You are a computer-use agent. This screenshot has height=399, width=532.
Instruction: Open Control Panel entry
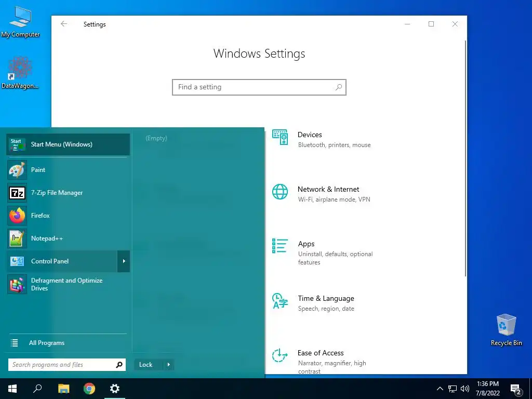62,261
